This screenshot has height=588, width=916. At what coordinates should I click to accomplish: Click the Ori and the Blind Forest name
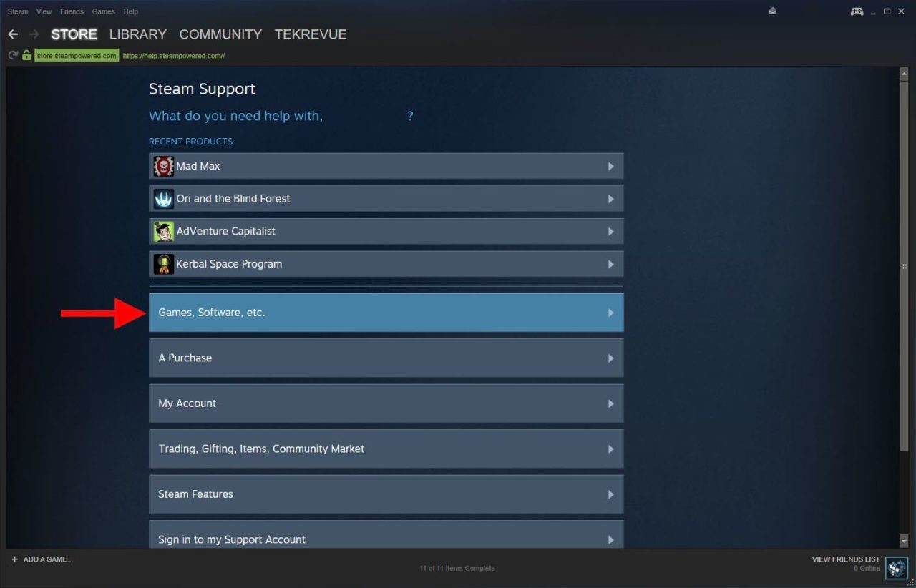click(x=233, y=199)
